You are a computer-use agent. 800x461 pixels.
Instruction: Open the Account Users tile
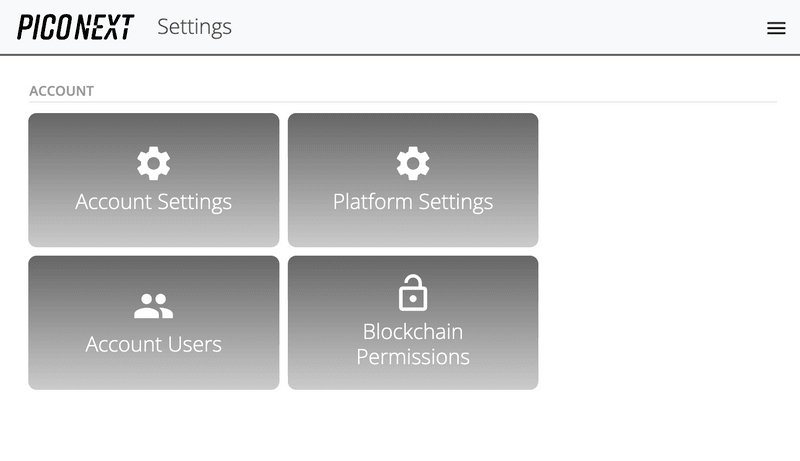(x=153, y=322)
